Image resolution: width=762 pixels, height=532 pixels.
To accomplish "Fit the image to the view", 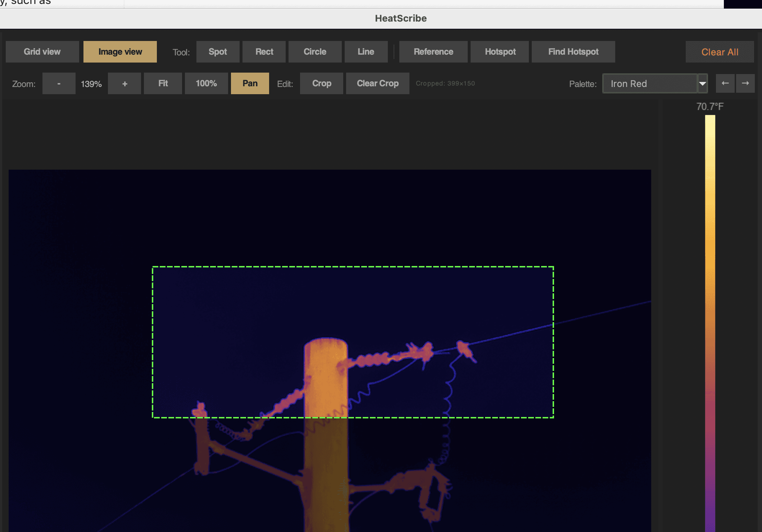I will coord(163,83).
